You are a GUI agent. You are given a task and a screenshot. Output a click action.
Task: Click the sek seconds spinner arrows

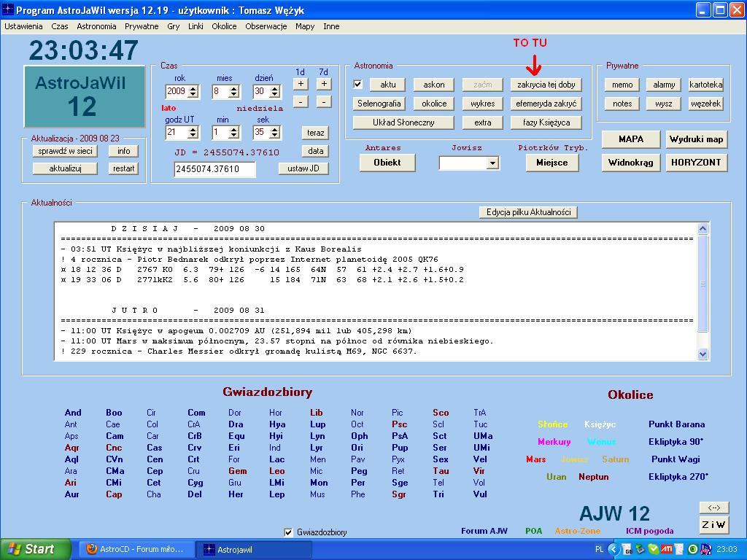click(x=274, y=133)
